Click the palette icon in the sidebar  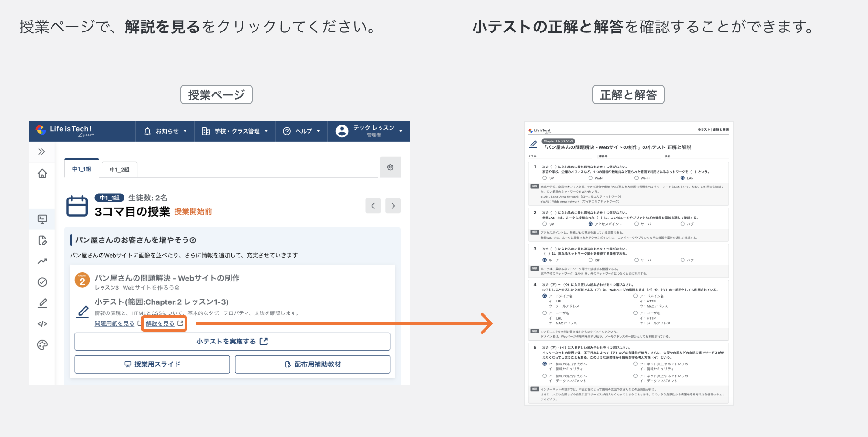point(42,344)
